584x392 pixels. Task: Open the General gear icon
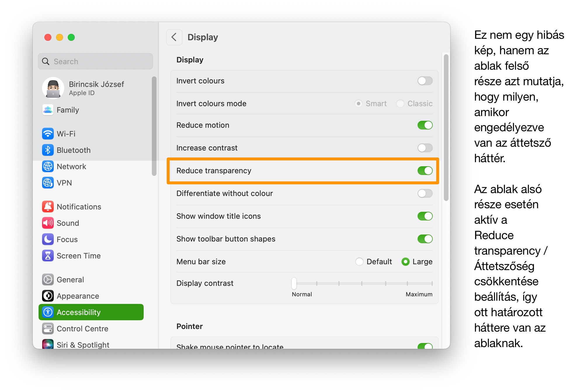48,280
